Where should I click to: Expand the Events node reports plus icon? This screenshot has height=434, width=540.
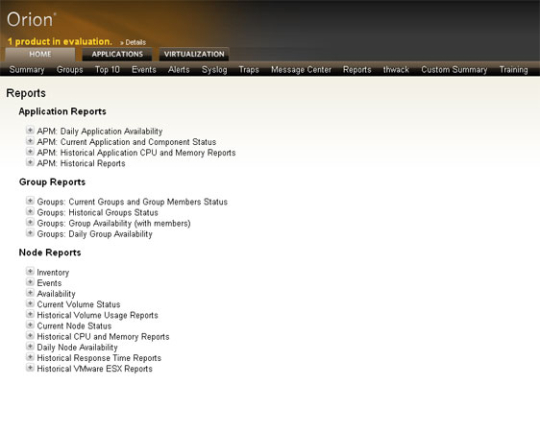[30, 282]
